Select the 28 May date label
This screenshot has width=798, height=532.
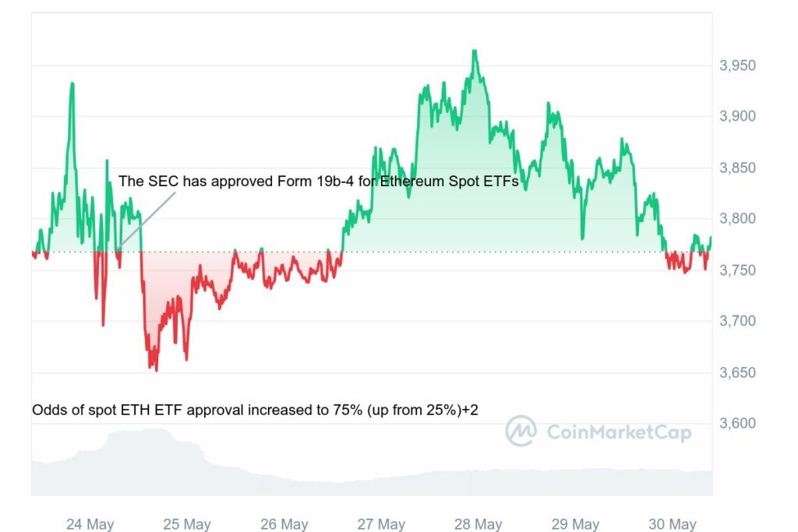pyautogui.click(x=478, y=524)
